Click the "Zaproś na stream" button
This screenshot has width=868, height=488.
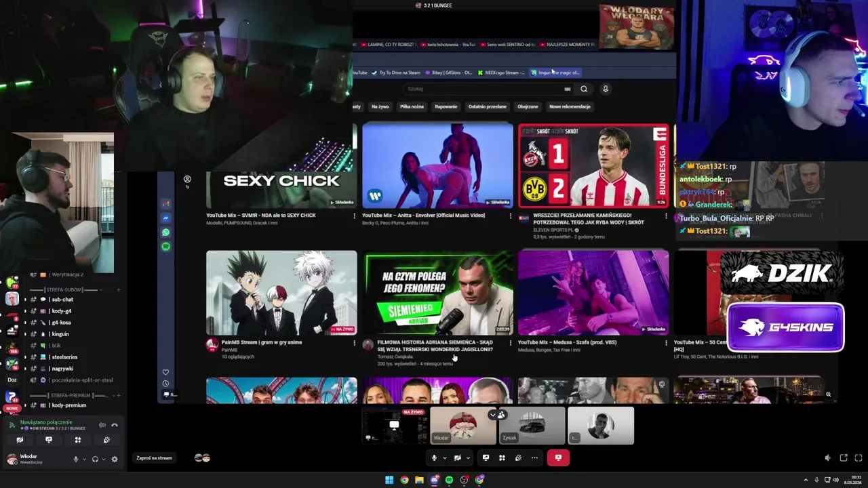point(154,458)
